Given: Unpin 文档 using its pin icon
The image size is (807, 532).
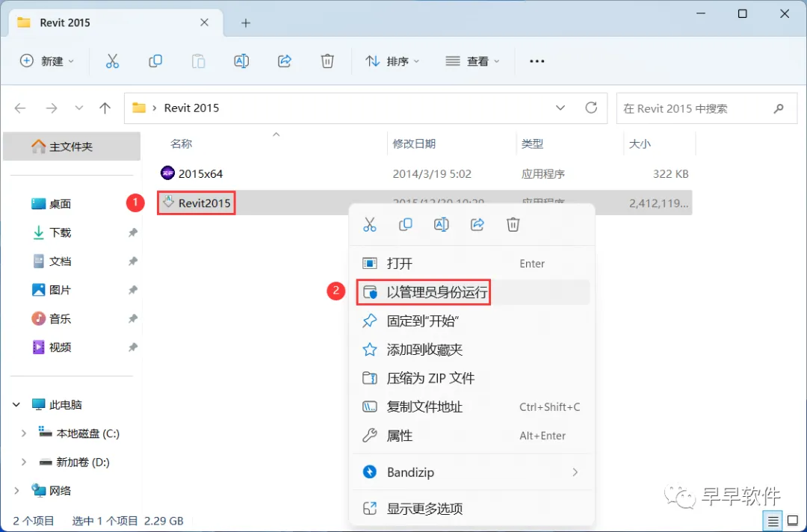Looking at the screenshot, I should pos(133,262).
